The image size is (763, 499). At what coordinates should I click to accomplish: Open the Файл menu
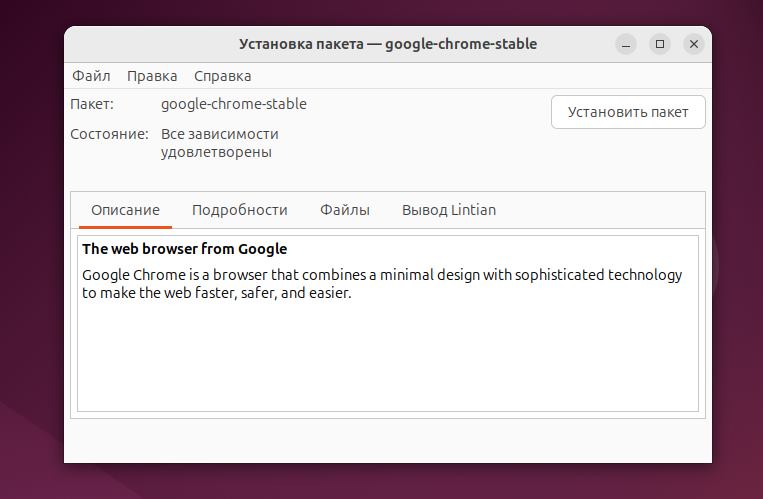91,76
